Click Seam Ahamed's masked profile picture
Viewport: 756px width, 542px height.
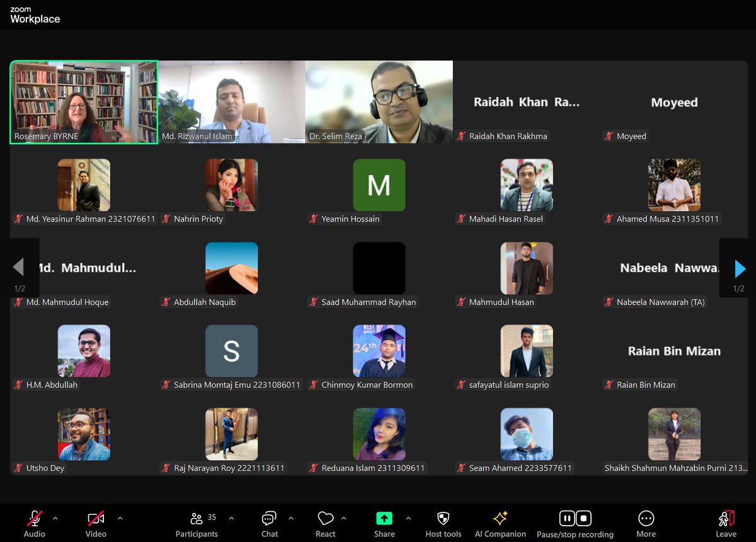click(527, 434)
